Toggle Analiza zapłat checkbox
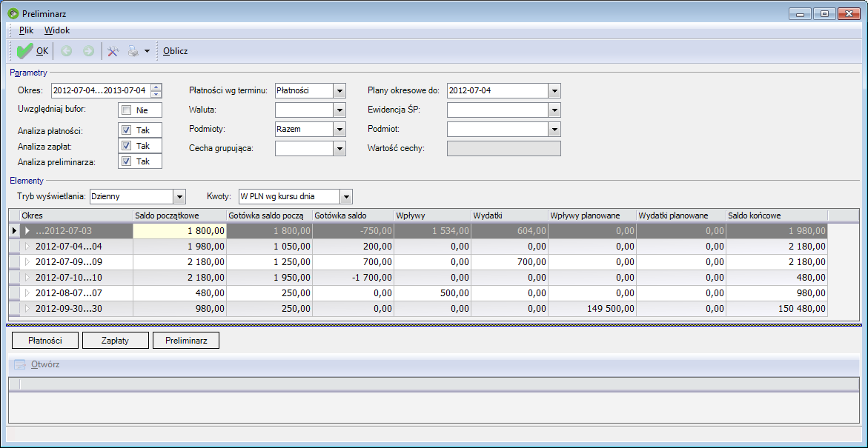This screenshot has width=868, height=448. pos(126,145)
